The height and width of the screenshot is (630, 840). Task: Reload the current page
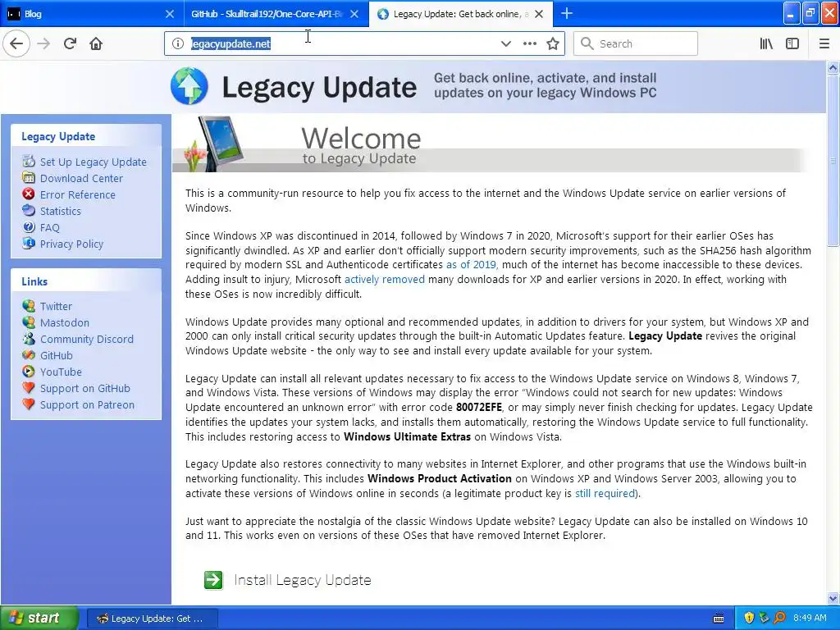(70, 43)
